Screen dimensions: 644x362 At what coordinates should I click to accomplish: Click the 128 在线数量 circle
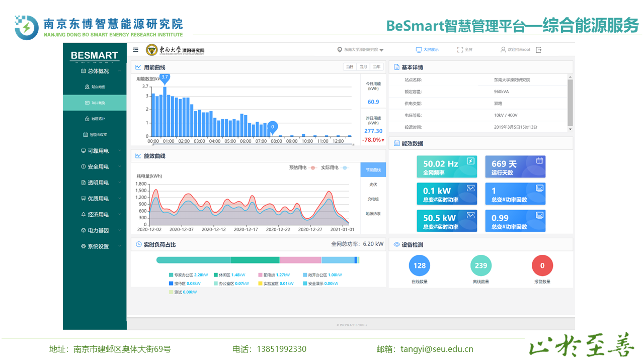point(420,265)
